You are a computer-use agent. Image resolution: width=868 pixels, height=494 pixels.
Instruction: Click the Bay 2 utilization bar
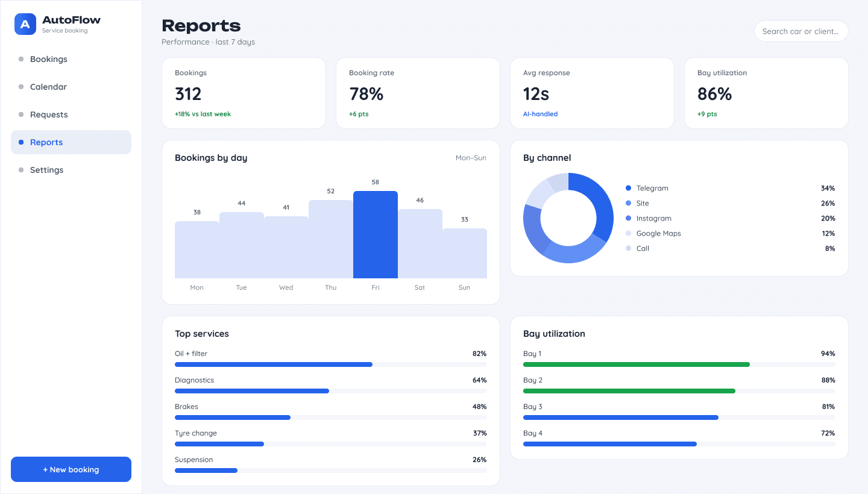click(x=679, y=391)
